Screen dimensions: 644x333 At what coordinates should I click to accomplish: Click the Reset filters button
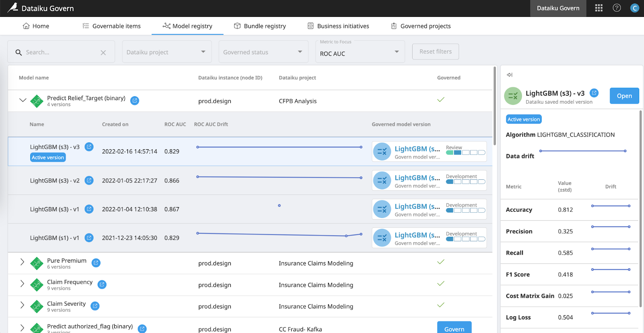436,51
